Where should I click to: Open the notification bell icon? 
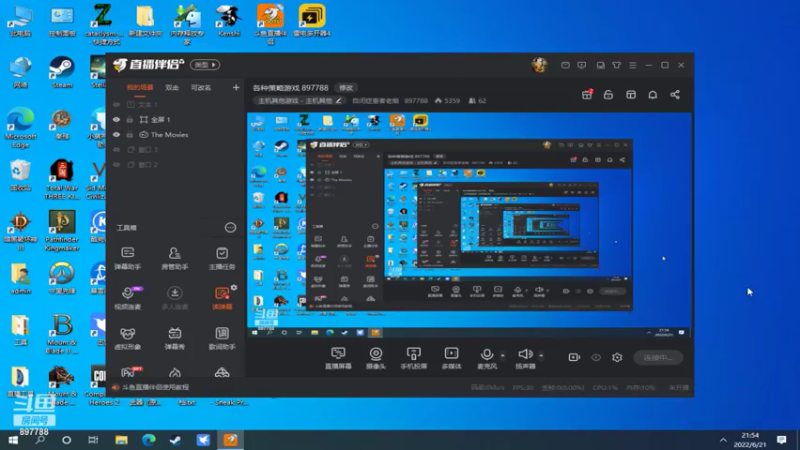pos(653,95)
